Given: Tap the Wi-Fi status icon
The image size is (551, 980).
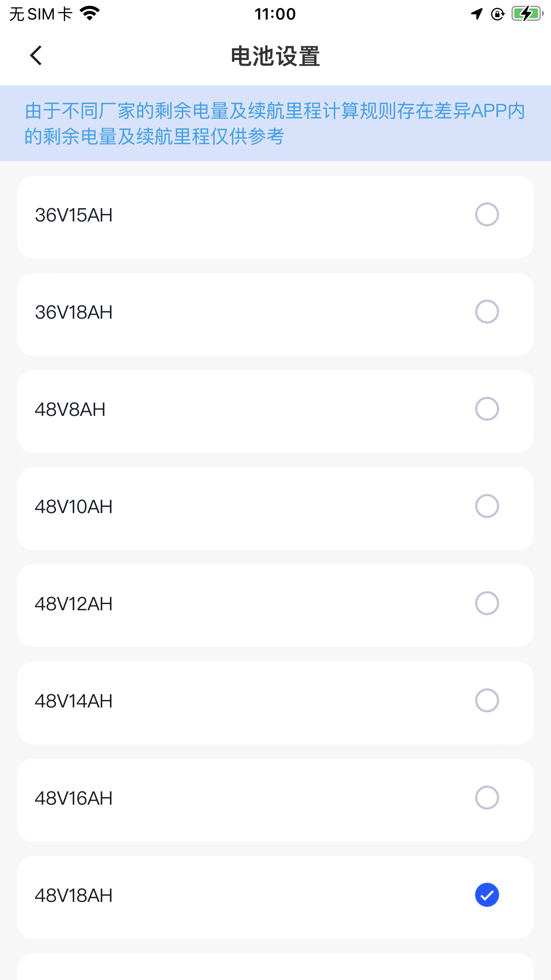Looking at the screenshot, I should (90, 14).
